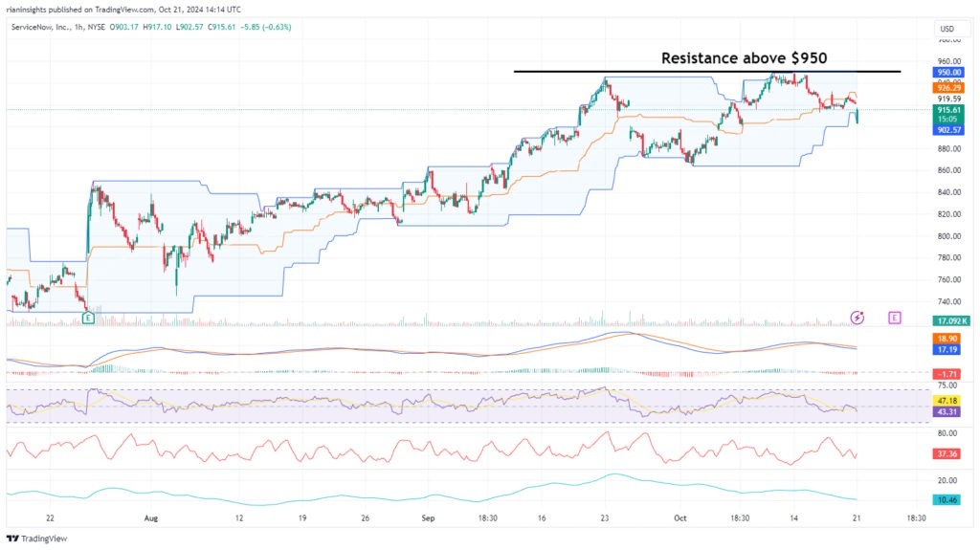Click the purple E earnings marker
Image resolution: width=980 pixels, height=550 pixels.
(x=895, y=317)
